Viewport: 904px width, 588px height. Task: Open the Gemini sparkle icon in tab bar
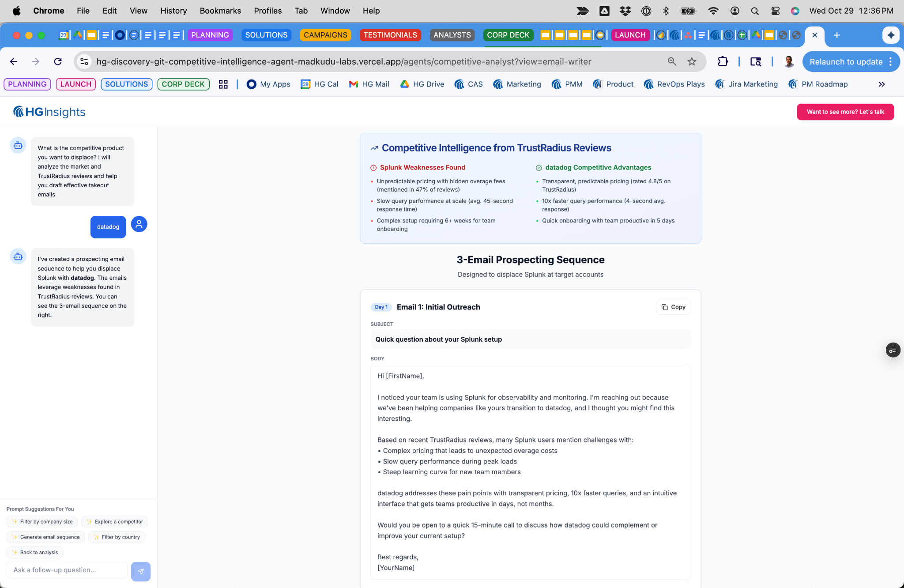(891, 35)
